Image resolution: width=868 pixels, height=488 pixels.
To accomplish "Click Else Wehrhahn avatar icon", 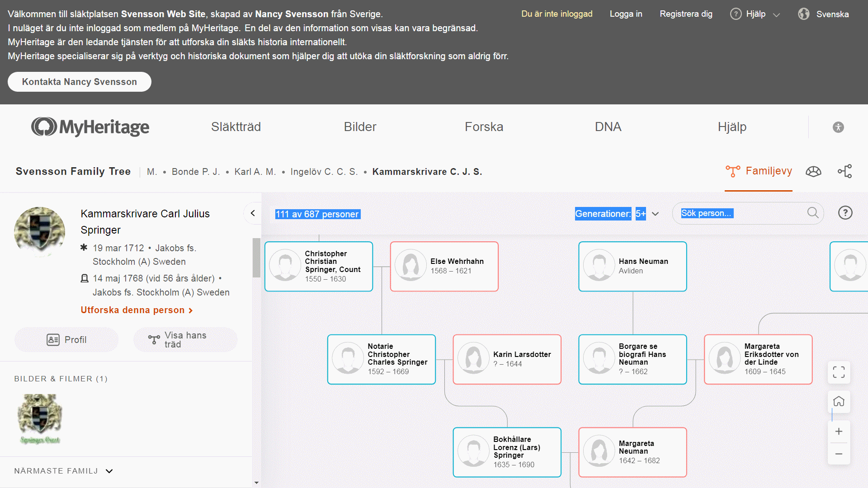I will tap(410, 265).
